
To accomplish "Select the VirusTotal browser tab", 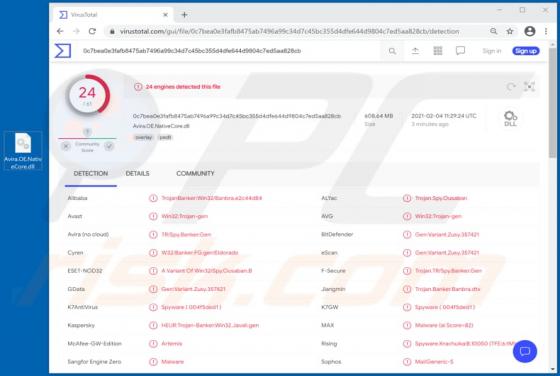I will [112, 15].
